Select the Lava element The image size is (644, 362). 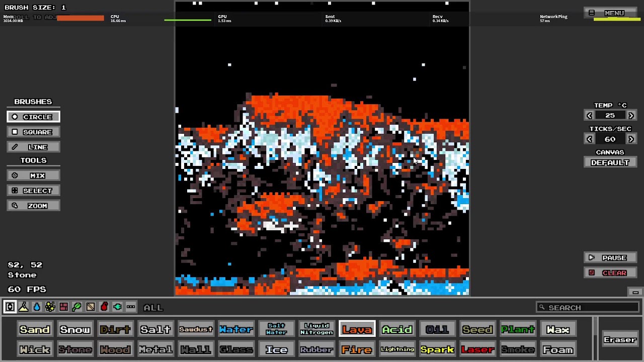[x=357, y=329]
